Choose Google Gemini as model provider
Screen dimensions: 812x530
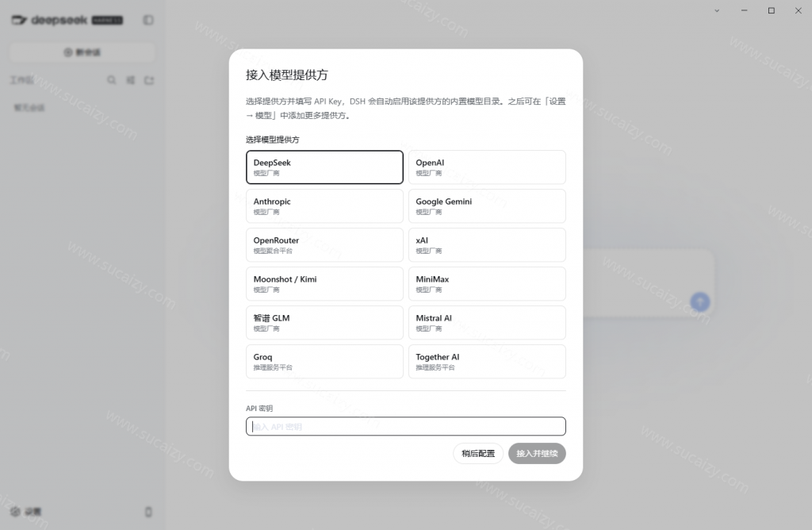click(487, 205)
